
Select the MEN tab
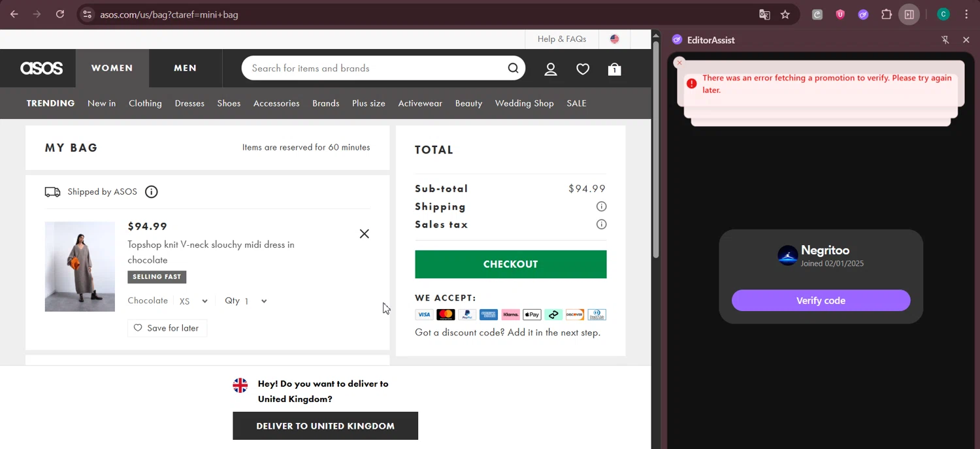[186, 68]
